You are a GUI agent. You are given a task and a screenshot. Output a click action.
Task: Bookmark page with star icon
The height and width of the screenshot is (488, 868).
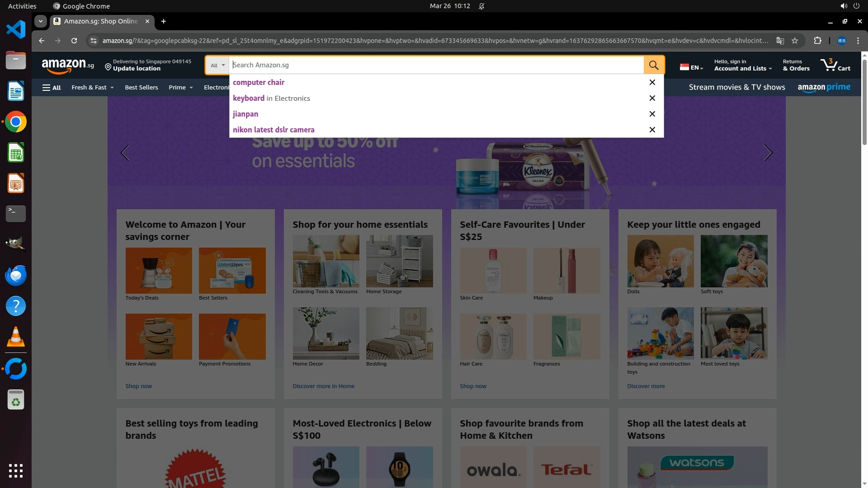pos(795,41)
